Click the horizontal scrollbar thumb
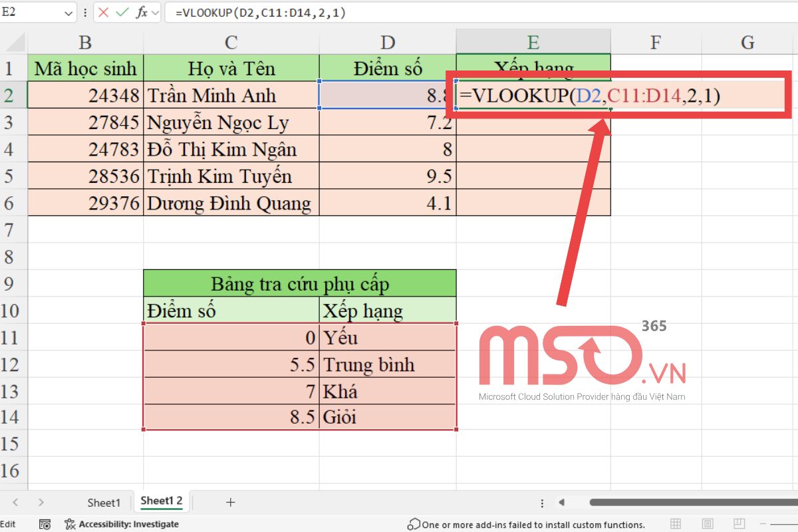This screenshot has width=798, height=532. point(694,502)
